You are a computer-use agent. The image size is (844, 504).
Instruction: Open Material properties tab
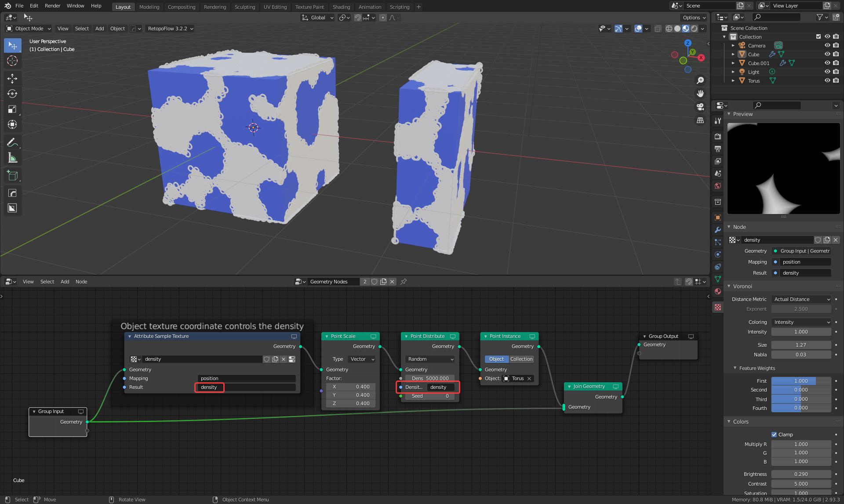click(x=718, y=291)
